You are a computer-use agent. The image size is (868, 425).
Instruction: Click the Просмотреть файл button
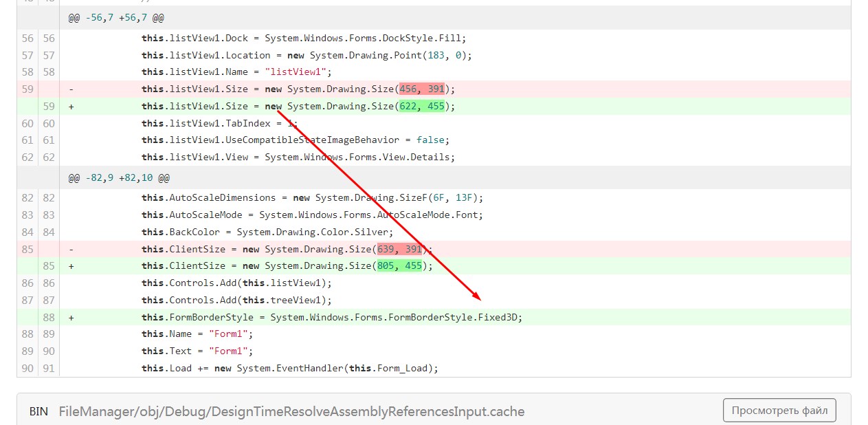tap(779, 410)
